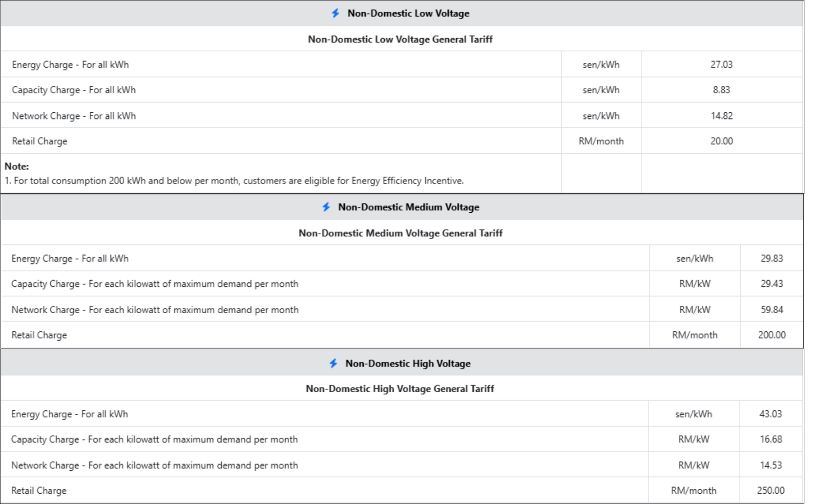Click medium voltage 'Energy Charge - For all kWh' label
This screenshot has width=840, height=504.
(70, 258)
